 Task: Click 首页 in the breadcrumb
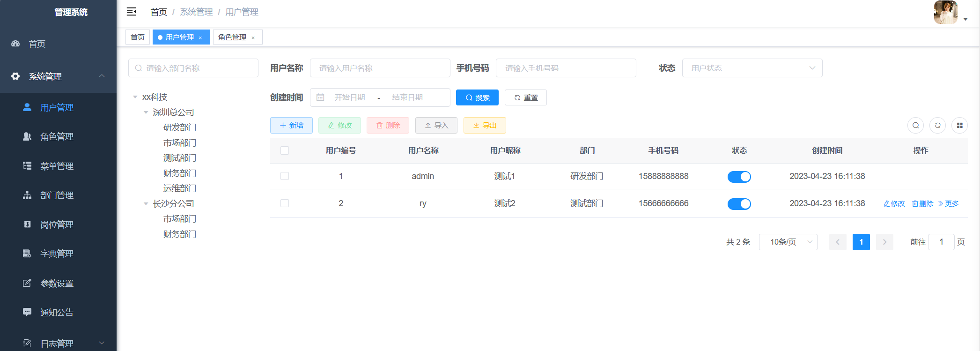(159, 12)
